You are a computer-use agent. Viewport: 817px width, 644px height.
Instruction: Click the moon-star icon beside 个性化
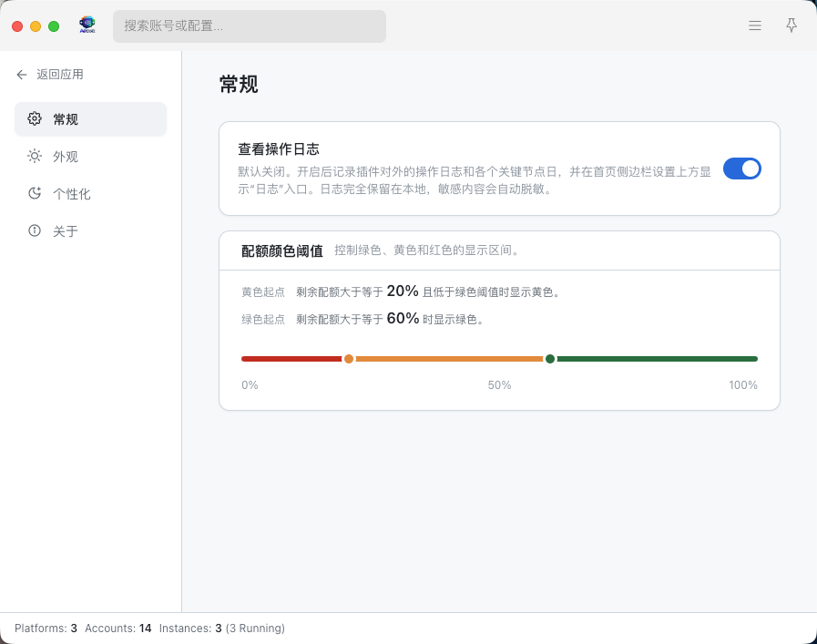(35, 194)
